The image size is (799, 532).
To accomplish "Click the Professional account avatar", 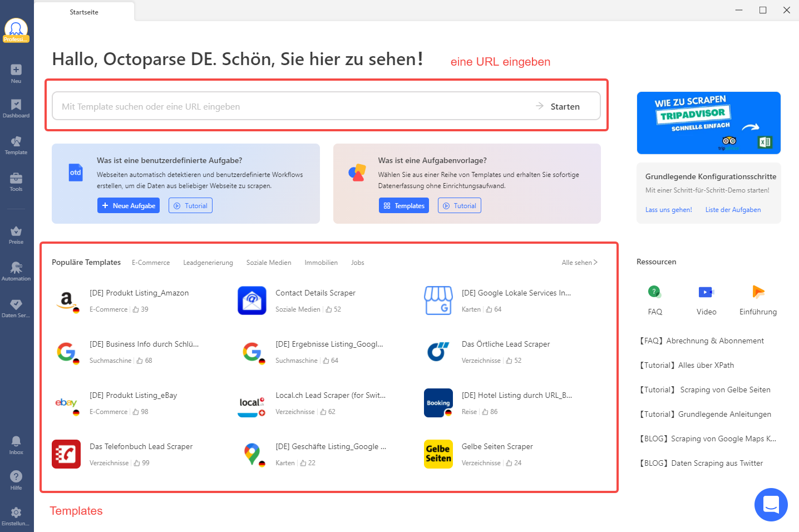I will pyautogui.click(x=16, y=30).
